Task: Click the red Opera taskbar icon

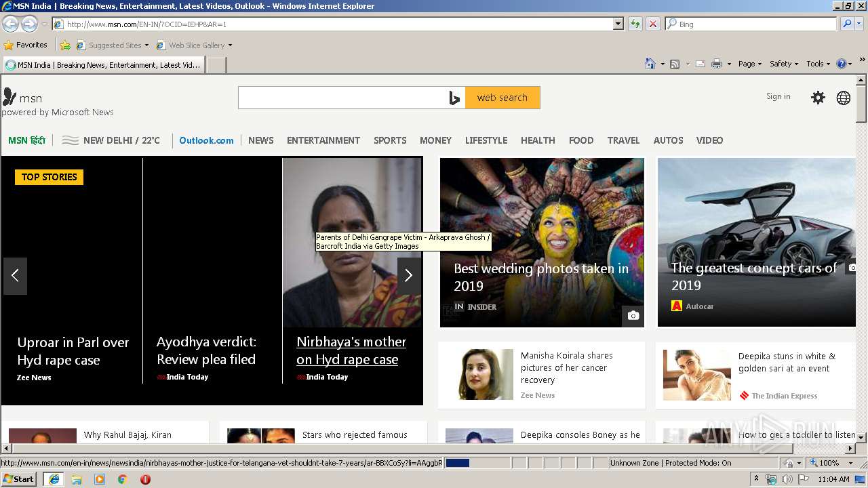Action: tap(145, 479)
